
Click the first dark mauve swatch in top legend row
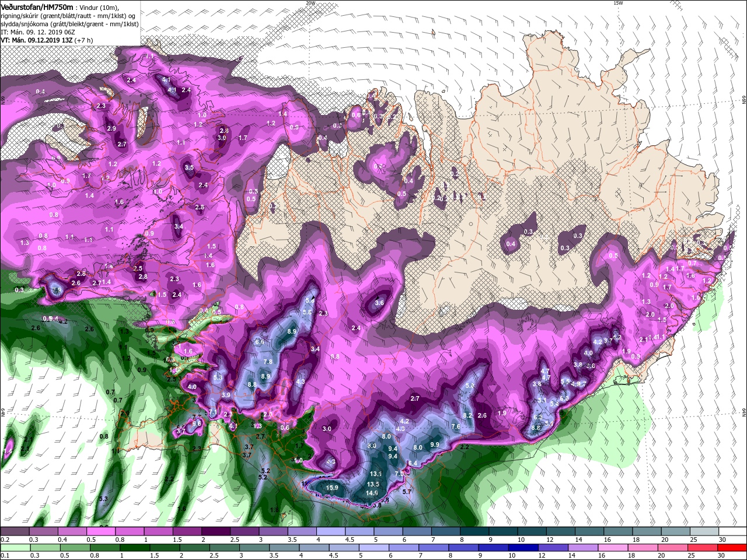pos(14,531)
